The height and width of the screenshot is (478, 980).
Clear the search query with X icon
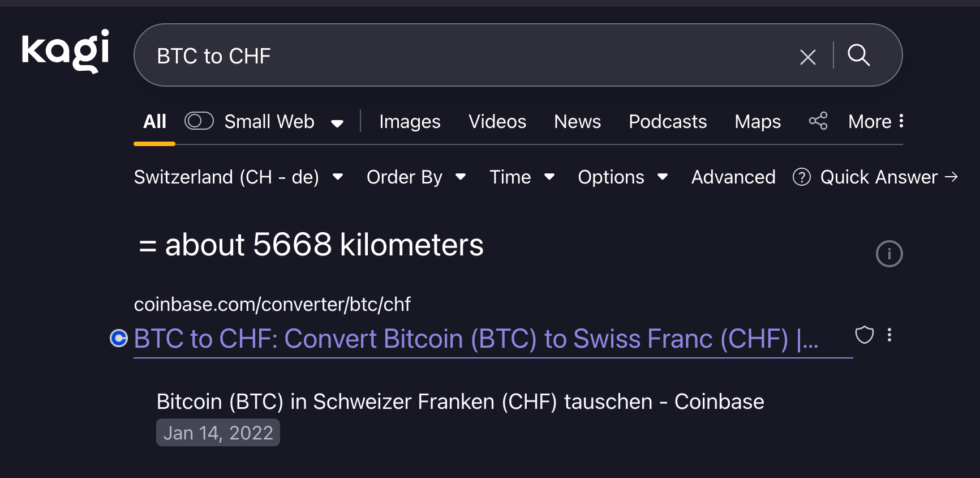(807, 57)
